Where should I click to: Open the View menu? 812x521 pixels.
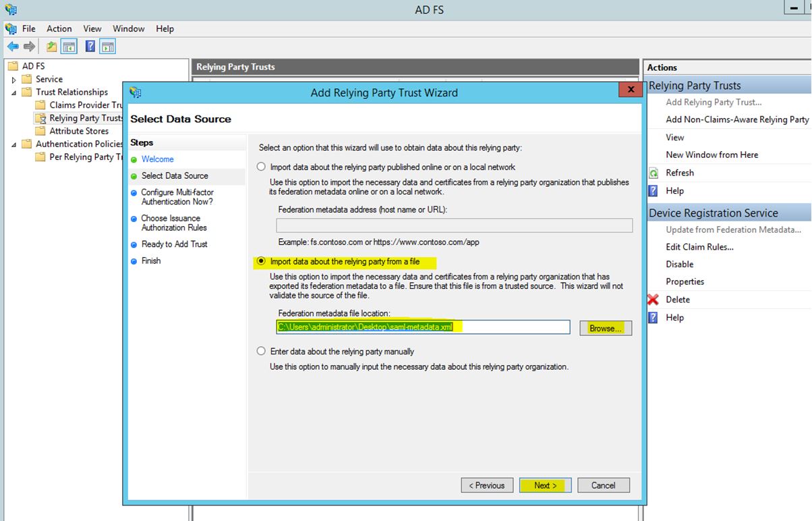point(92,28)
